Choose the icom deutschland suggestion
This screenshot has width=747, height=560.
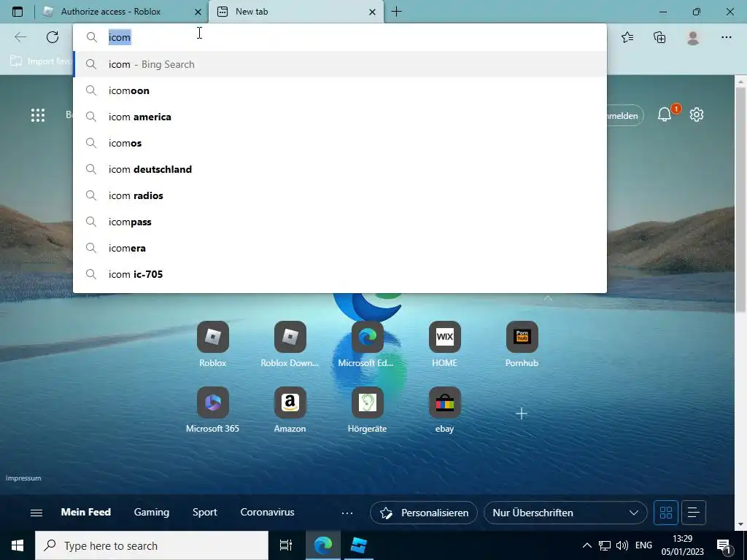(x=340, y=169)
